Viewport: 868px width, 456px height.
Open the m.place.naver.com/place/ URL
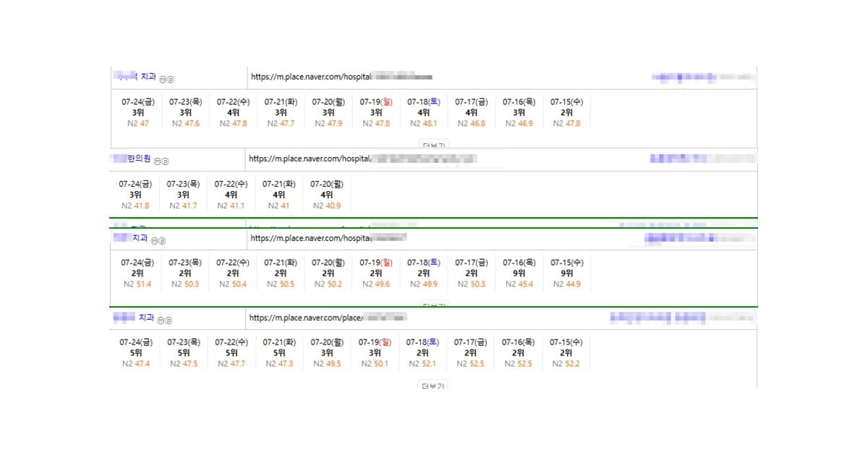pyautogui.click(x=328, y=317)
